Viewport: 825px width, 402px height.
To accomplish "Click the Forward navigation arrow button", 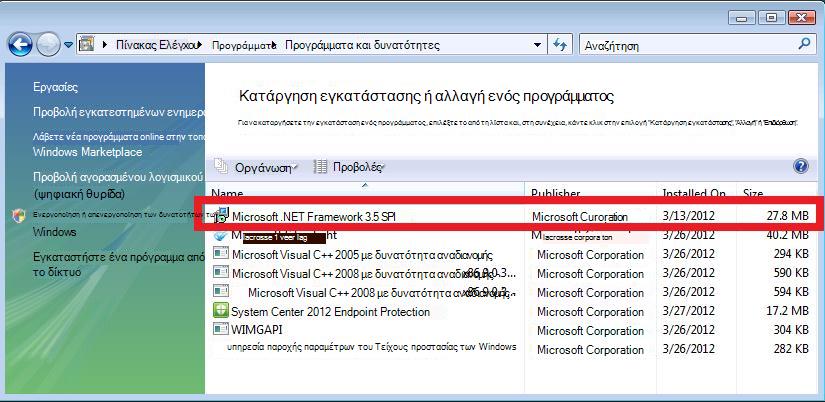I will tap(48, 45).
